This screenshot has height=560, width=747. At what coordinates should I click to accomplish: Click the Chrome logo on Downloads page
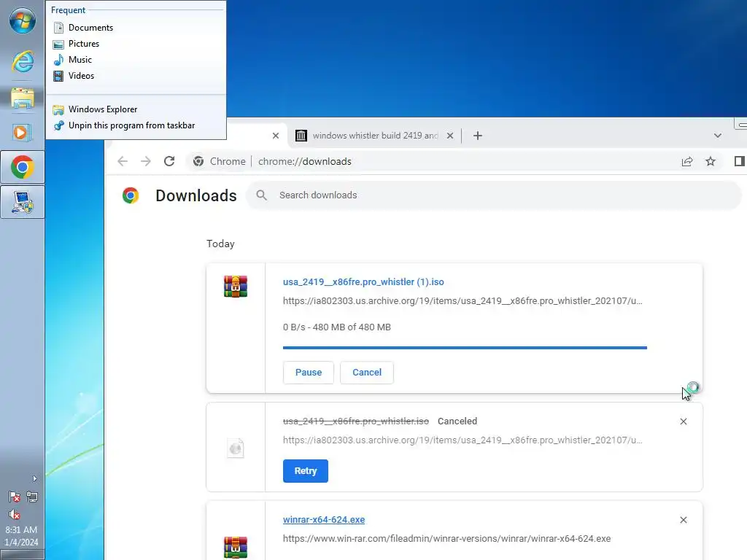pos(131,195)
